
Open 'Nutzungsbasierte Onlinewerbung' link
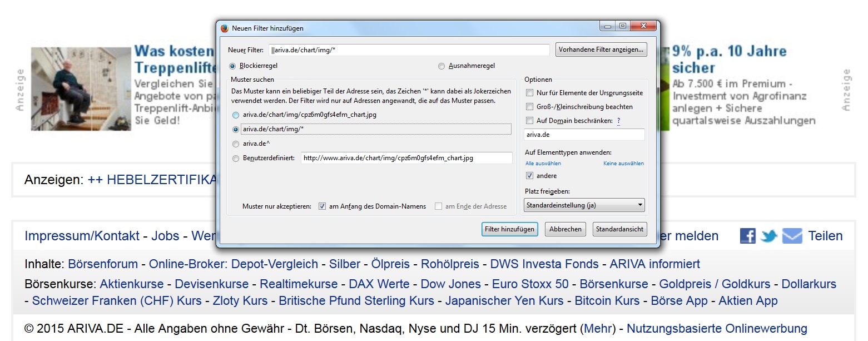pos(717,329)
